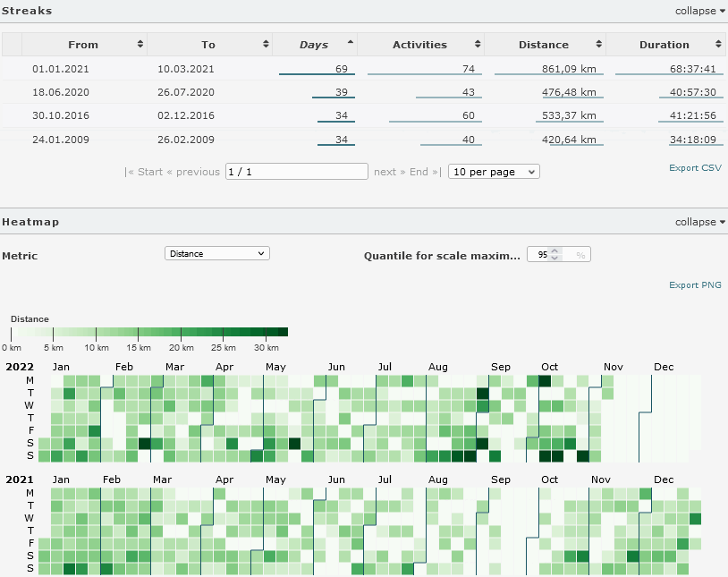Image resolution: width=728 pixels, height=577 pixels.
Task: Click the "next »" pagination link
Action: [x=387, y=172]
